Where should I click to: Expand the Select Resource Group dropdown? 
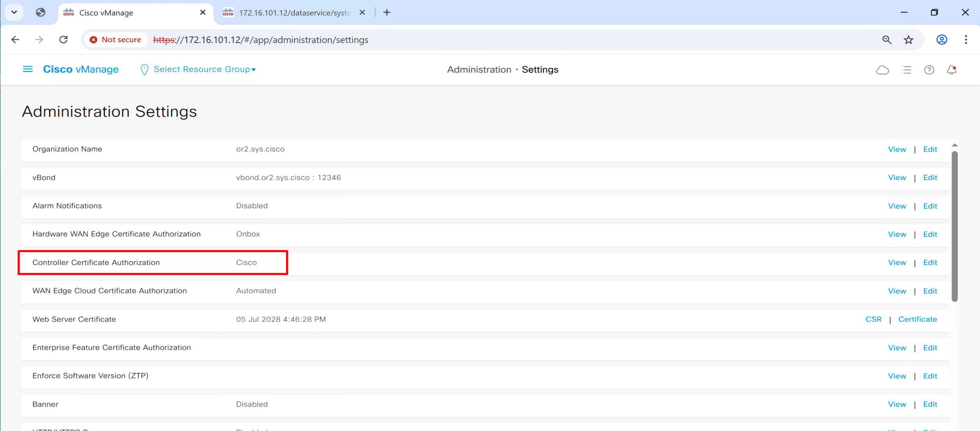coord(204,69)
